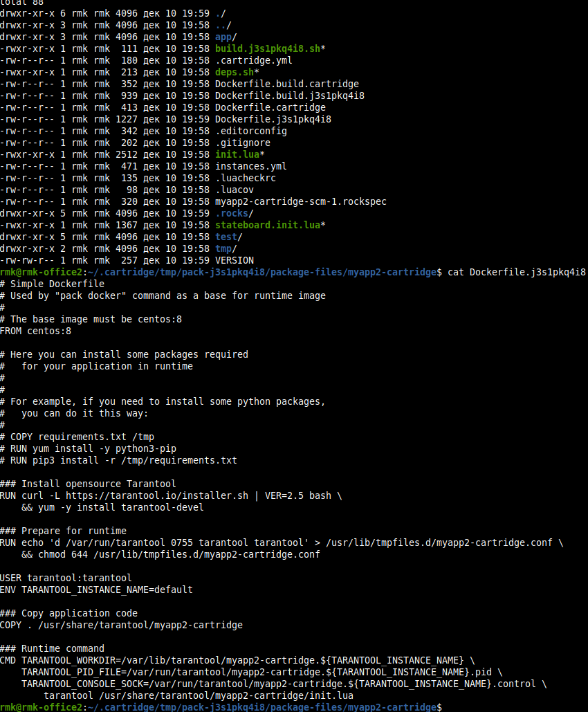This screenshot has height=712, width=588.
Task: Click 'Here you can install some packages' comment
Action: [124, 355]
